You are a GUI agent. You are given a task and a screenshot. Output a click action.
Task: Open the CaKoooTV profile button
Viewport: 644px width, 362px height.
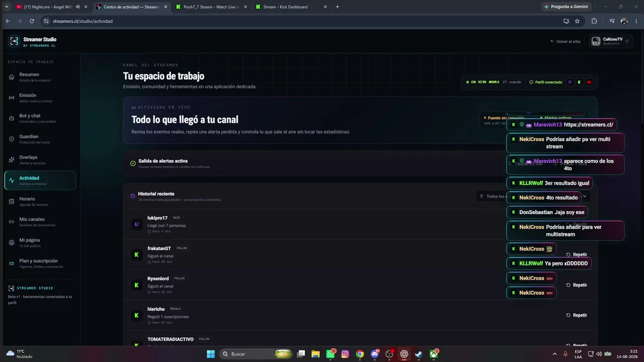click(610, 41)
